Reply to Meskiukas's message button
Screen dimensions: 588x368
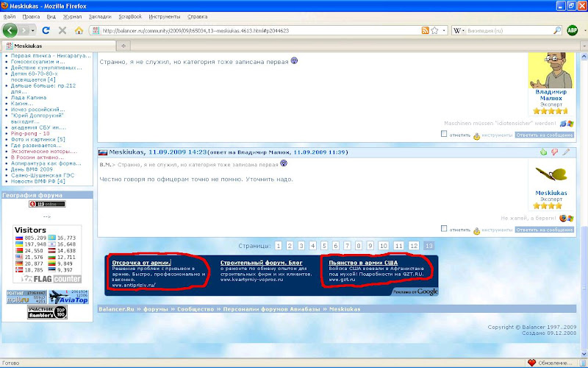pos(544,230)
